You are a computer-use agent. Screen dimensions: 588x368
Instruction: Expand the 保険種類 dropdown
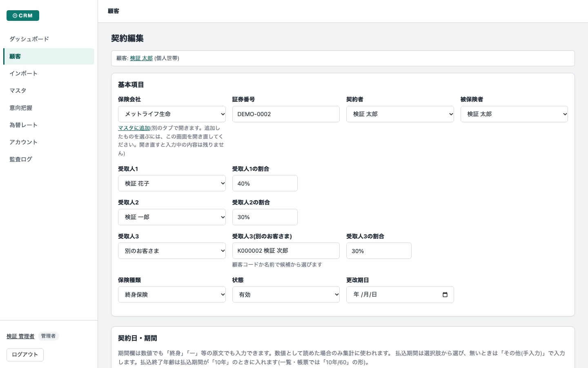coord(172,294)
